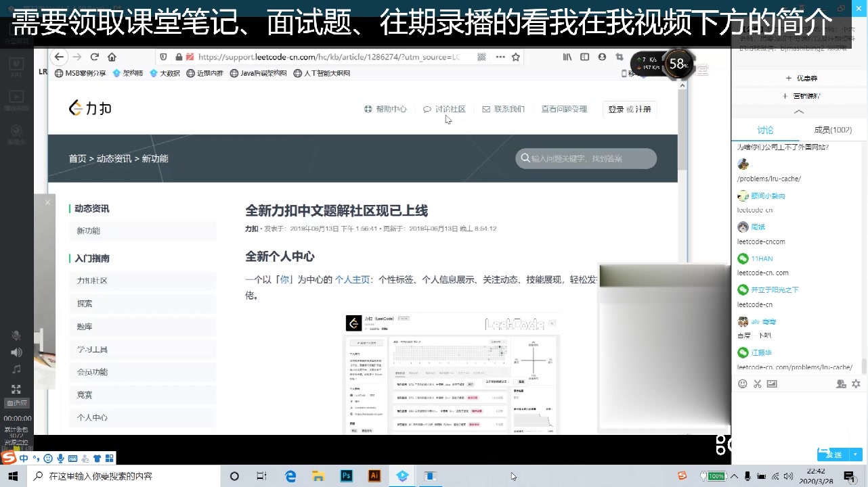Select 力扣社区 in the left sidebar

click(x=142, y=281)
